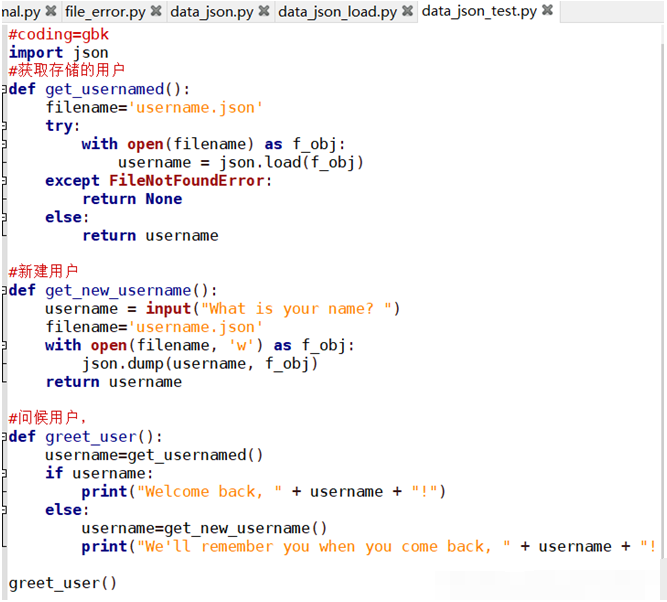Place cursor on '#coding=gbk' line
The height and width of the screenshot is (602, 667).
tap(59, 34)
